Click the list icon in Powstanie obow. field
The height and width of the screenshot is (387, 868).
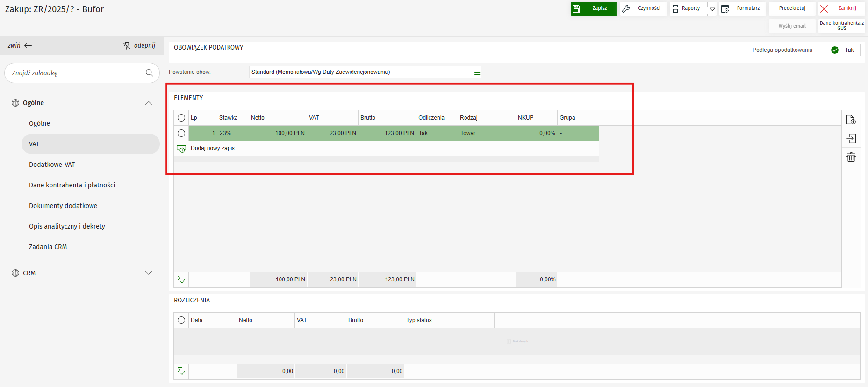pyautogui.click(x=476, y=72)
